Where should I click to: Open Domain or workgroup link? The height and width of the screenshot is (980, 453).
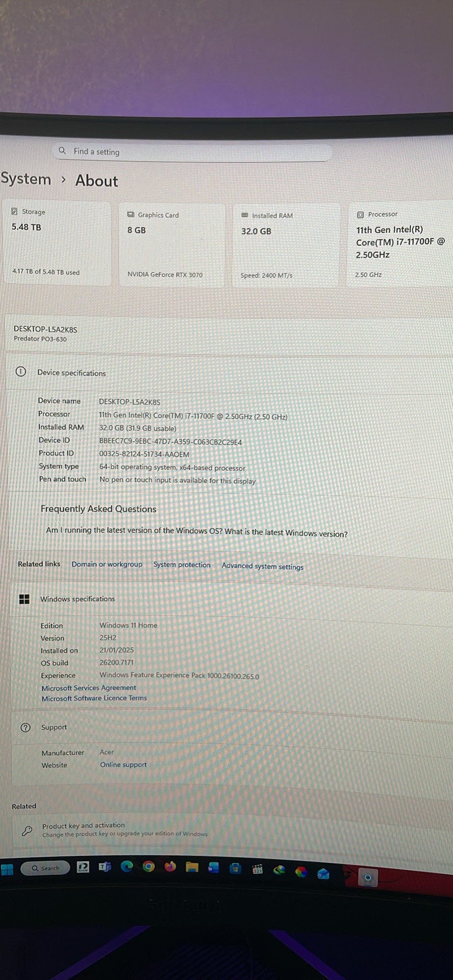coord(107,564)
